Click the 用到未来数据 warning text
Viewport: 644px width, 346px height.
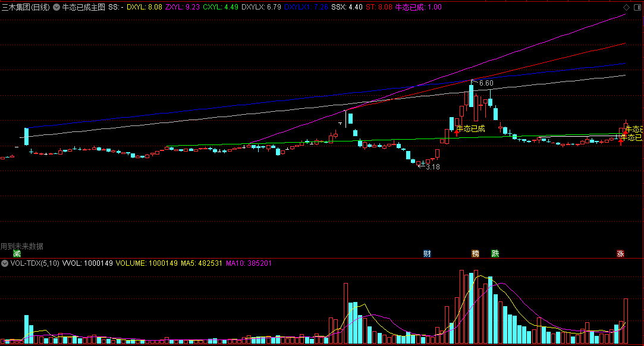pos(22,246)
